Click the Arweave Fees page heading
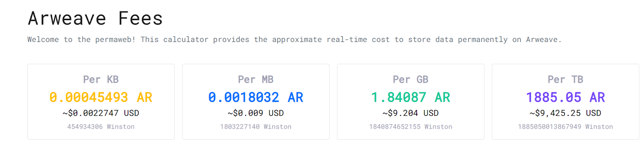This screenshot has width=644, height=163. tap(95, 19)
